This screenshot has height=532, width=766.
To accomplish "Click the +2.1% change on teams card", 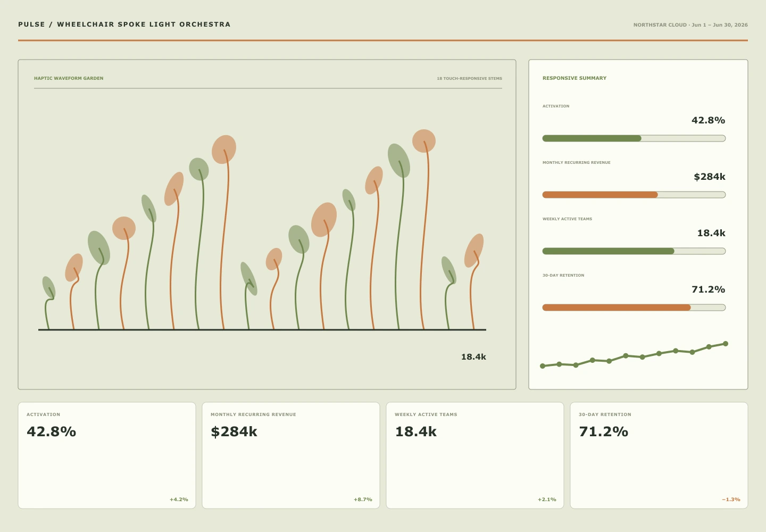I will [x=547, y=500].
